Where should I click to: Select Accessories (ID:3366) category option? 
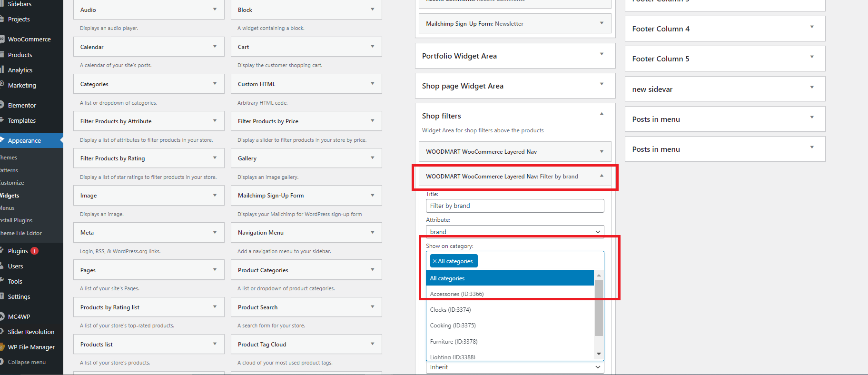tap(510, 294)
